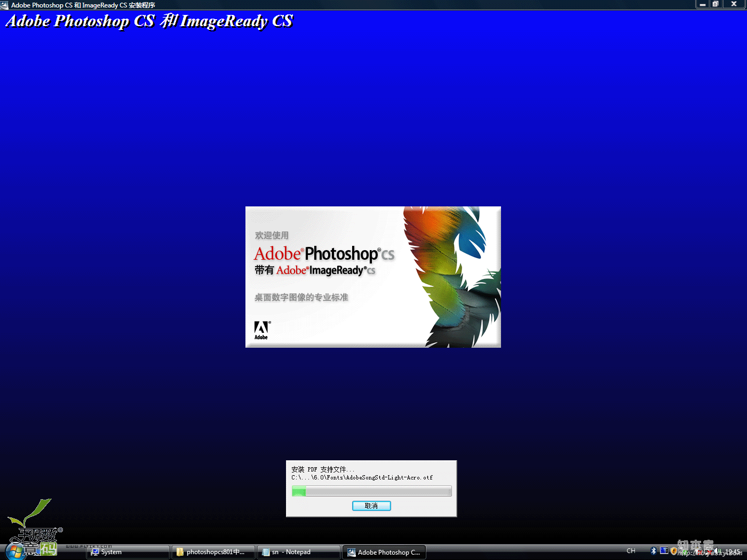747x560 pixels.
Task: Click the Windows Start orb
Action: tap(15, 551)
